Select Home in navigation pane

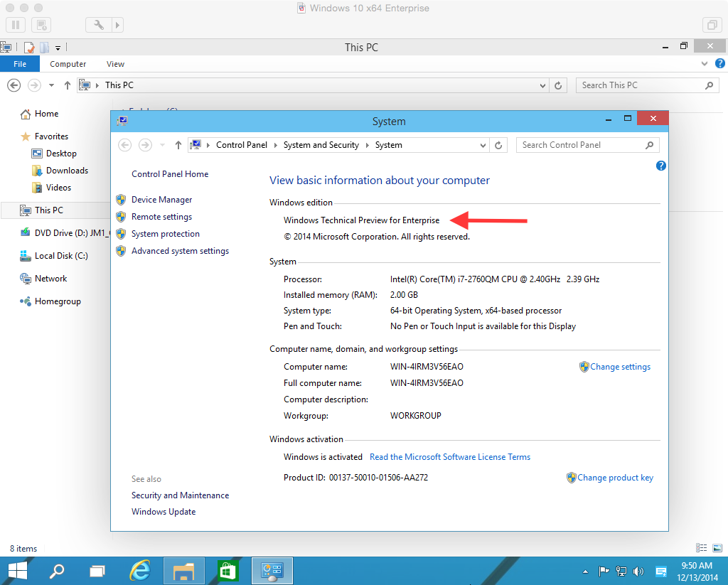point(39,114)
